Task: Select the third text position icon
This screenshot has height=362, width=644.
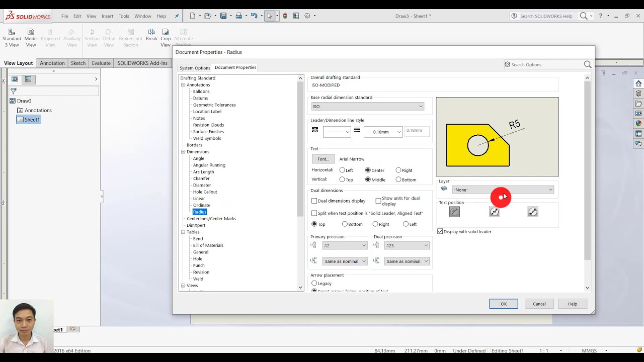Action: point(533,212)
